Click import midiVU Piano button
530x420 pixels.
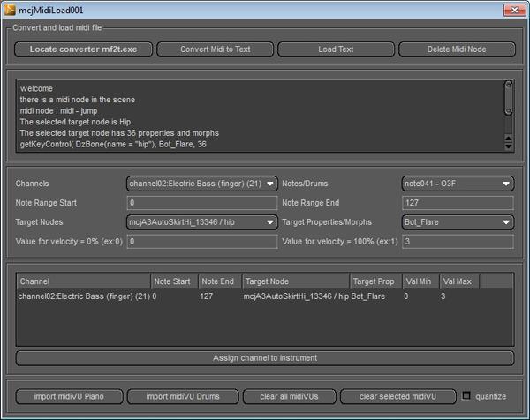point(69,396)
